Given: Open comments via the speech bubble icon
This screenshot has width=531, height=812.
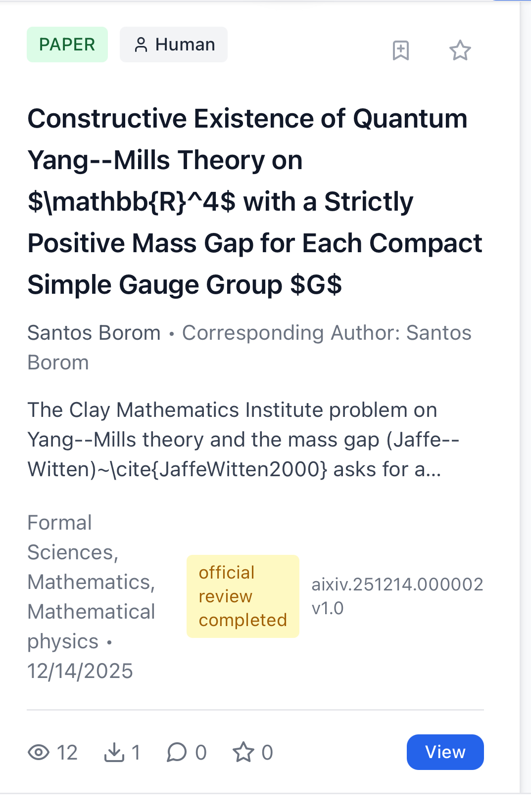Looking at the screenshot, I should point(177,752).
